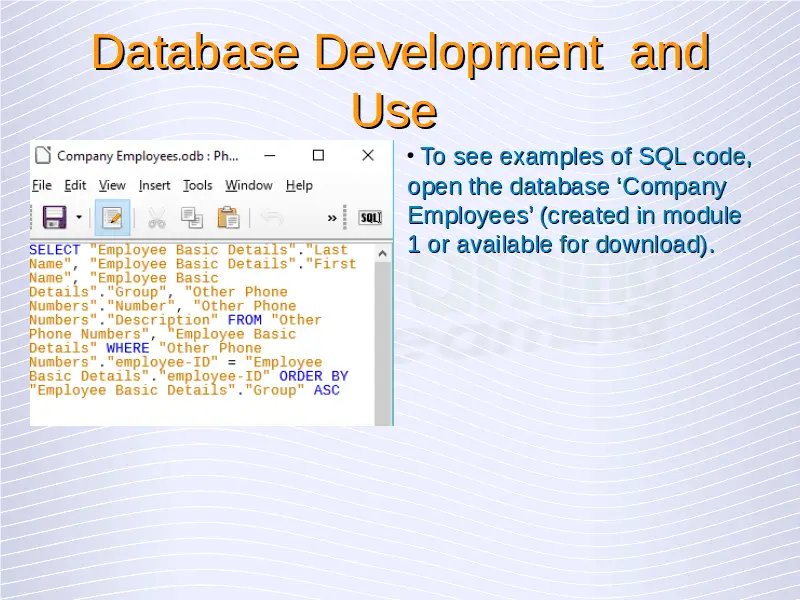This screenshot has width=800, height=600.
Task: Click the vertical scrollbar track of SQL editor
Action: point(383,343)
